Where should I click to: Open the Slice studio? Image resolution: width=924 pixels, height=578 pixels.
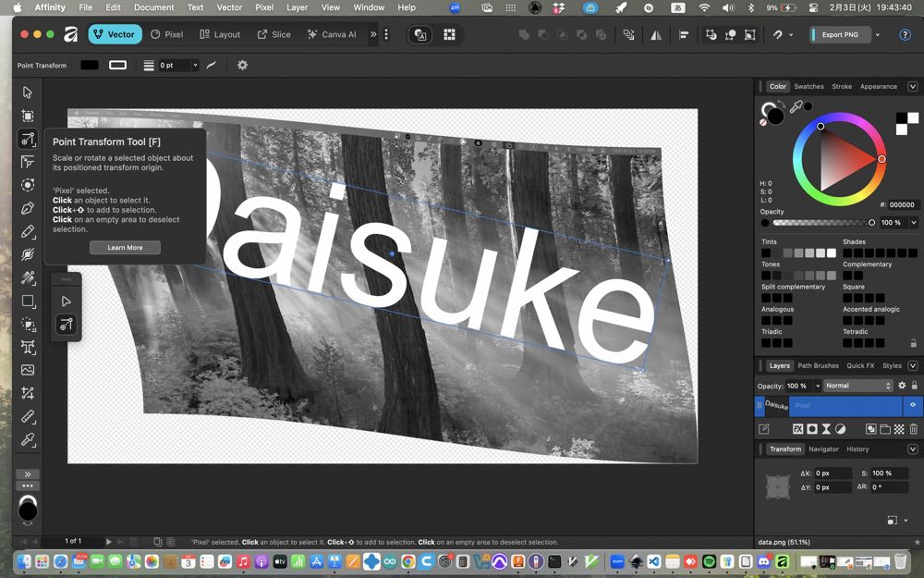click(274, 35)
